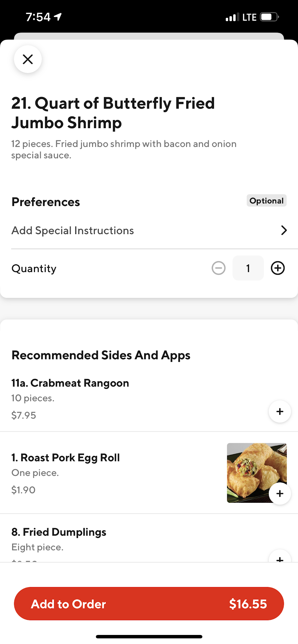Decrease quantity with the minus icon
The height and width of the screenshot is (644, 298).
click(218, 268)
